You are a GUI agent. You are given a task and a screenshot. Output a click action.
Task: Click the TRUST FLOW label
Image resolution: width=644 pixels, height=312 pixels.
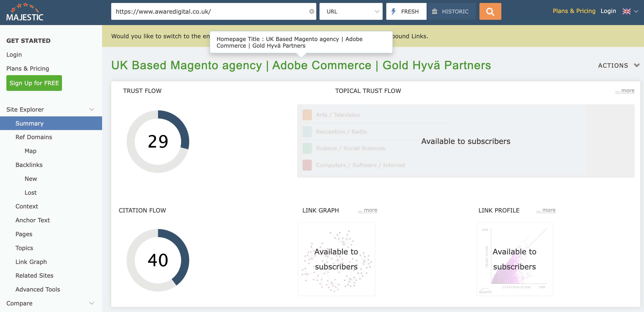click(142, 91)
